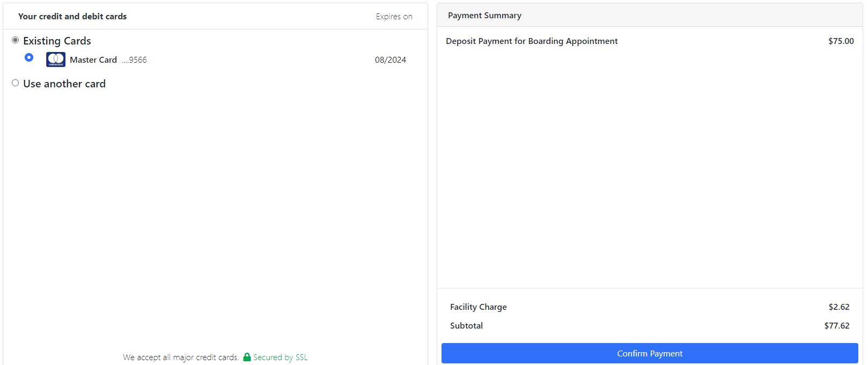Select the Existing Cards radio option
This screenshot has height=365, width=868.
16,40
